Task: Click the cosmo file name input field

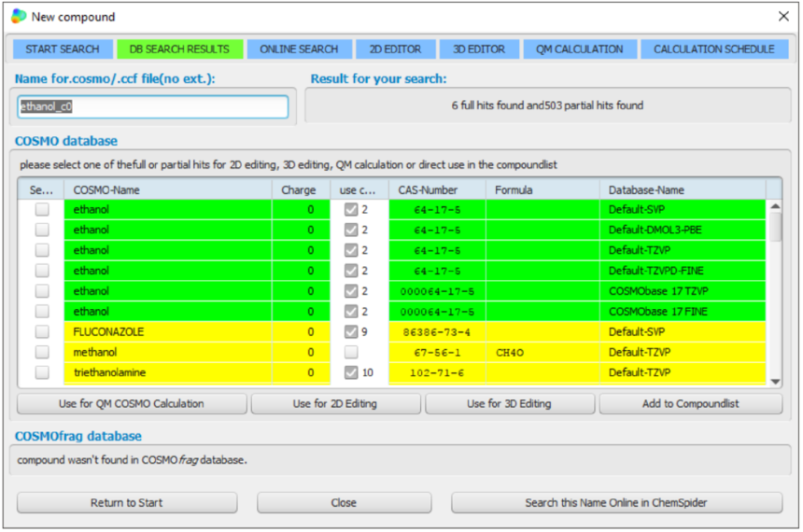Action: pos(153,107)
